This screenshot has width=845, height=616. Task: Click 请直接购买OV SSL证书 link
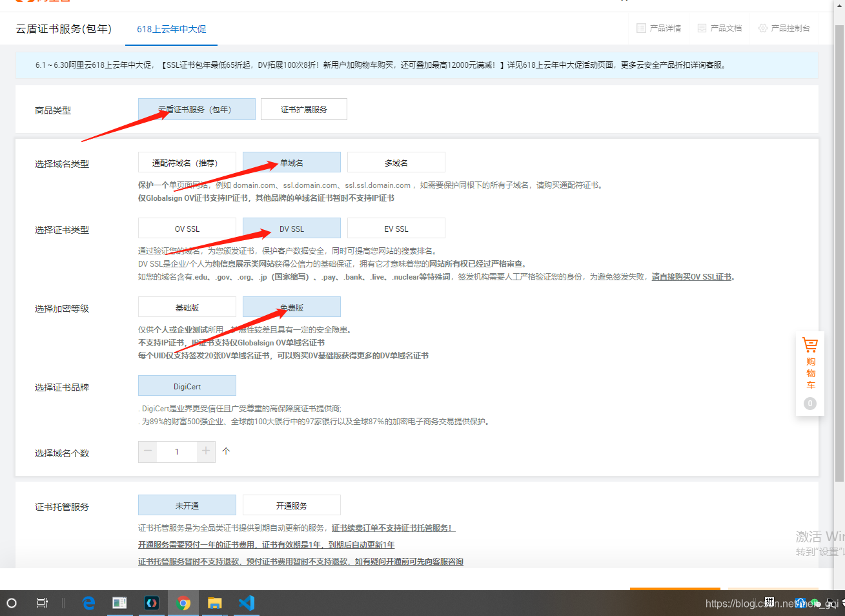pos(691,276)
